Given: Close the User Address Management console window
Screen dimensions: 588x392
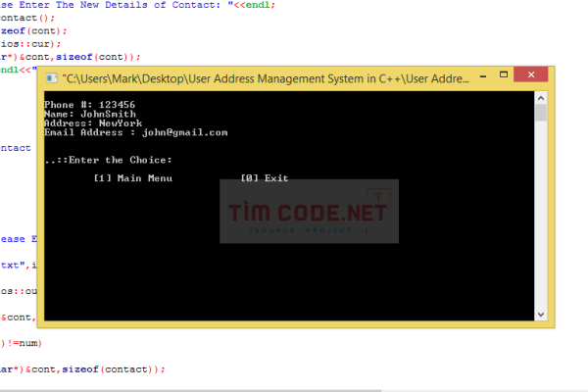Looking at the screenshot, I should (530, 74).
